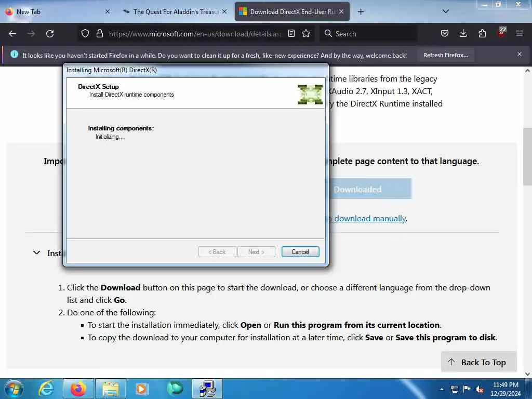Launch Internet Explorer from the taskbar

click(46, 389)
